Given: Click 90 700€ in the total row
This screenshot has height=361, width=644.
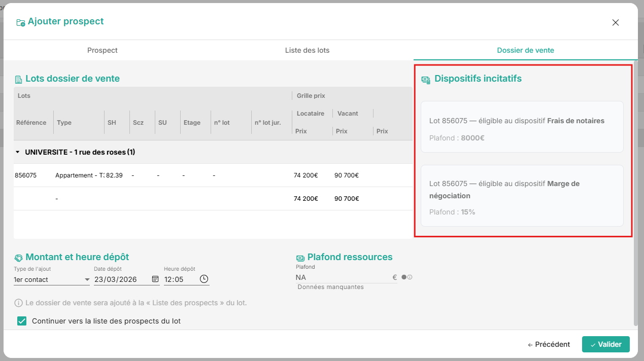Looking at the screenshot, I should pos(347,199).
